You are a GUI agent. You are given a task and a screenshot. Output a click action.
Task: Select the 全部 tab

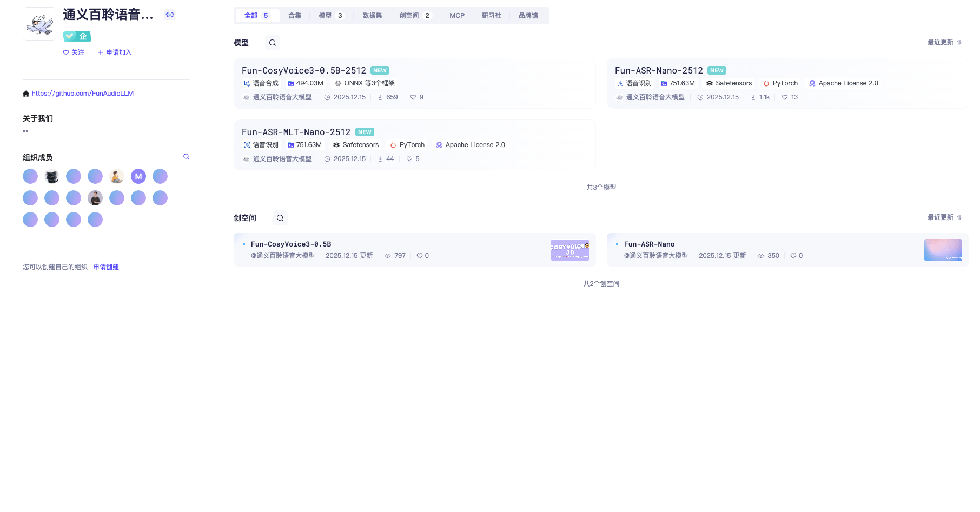[257, 16]
